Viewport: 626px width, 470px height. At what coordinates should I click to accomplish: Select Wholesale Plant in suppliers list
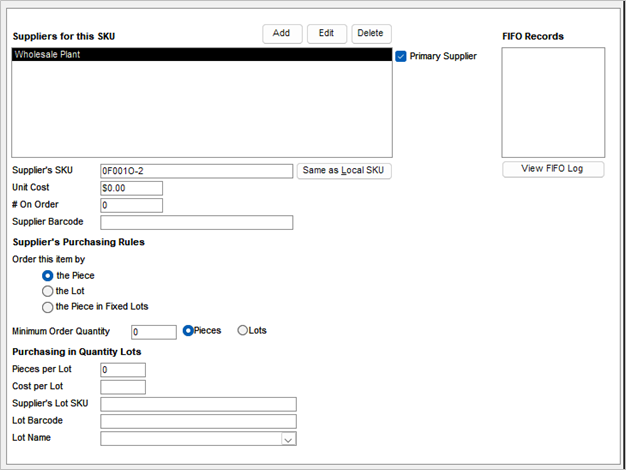200,55
